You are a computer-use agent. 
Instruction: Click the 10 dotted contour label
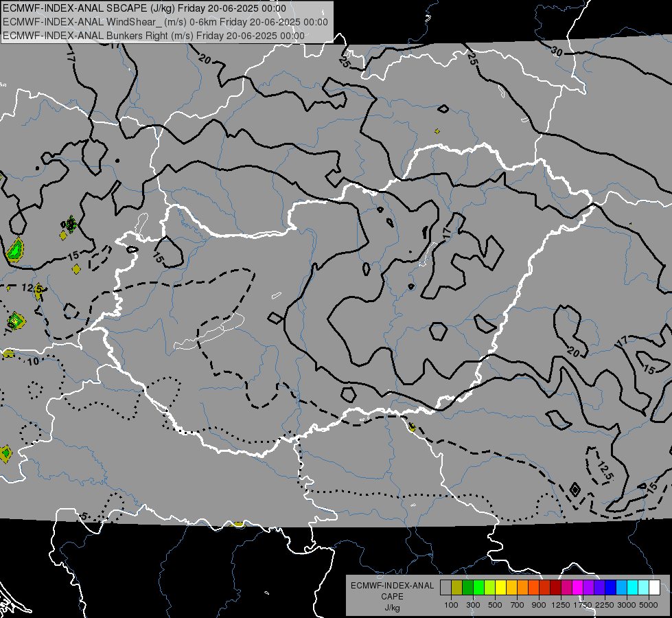tap(33, 362)
